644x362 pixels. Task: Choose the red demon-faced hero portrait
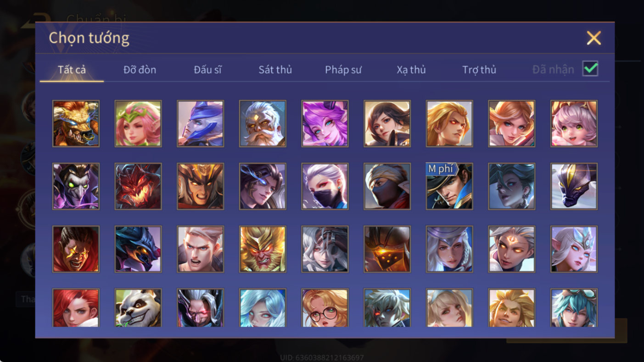pyautogui.click(x=138, y=186)
